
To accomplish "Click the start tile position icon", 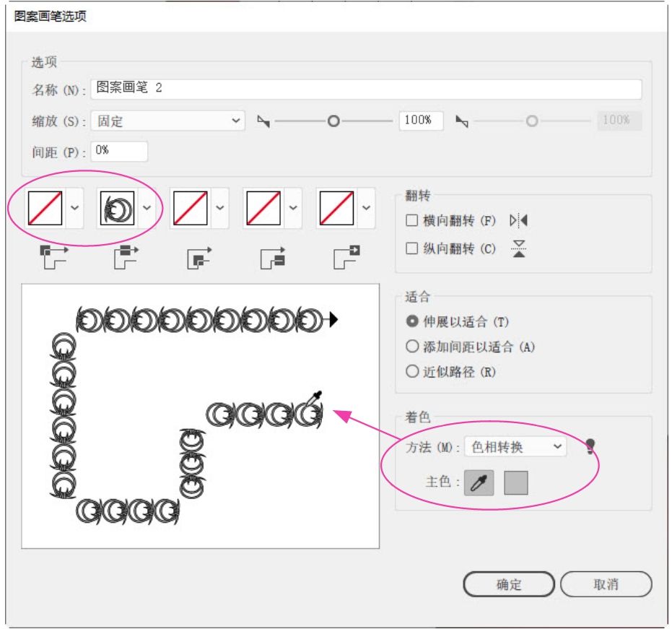I will pos(273,258).
